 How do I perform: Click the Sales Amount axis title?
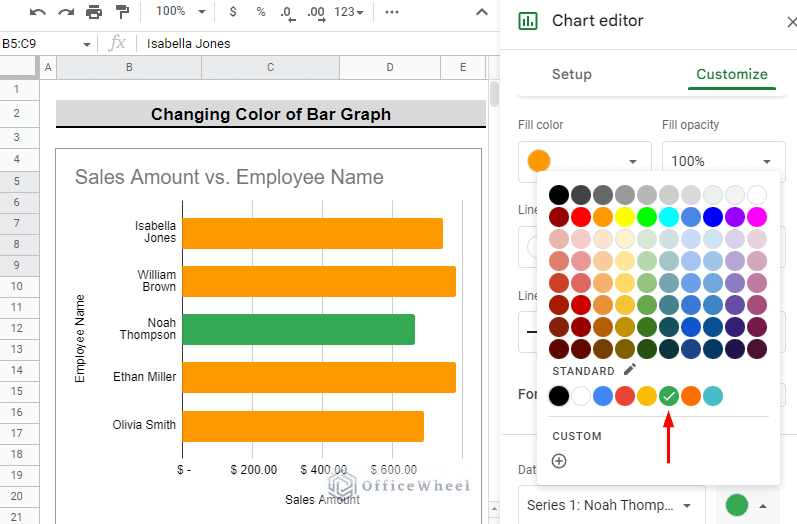click(x=322, y=500)
